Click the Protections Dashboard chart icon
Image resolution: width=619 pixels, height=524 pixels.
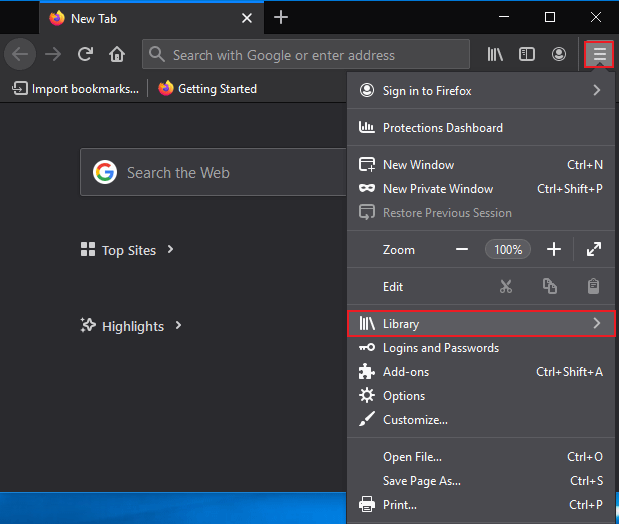[367, 127]
